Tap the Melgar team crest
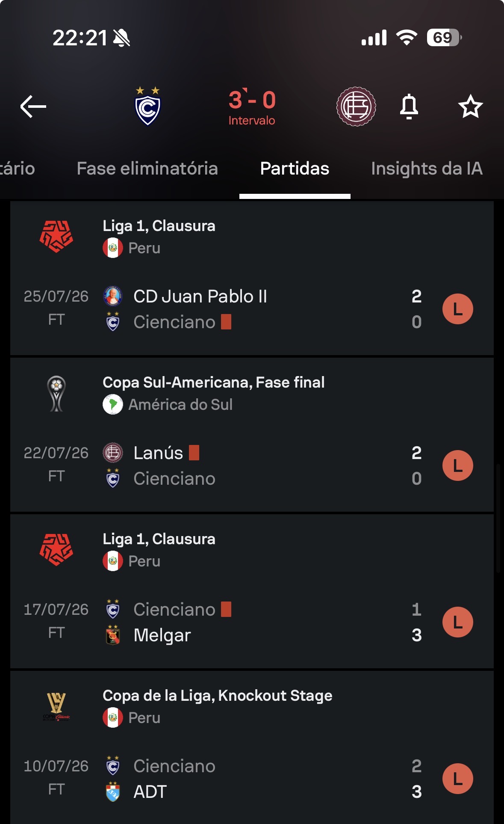The width and height of the screenshot is (504, 824). (x=113, y=635)
